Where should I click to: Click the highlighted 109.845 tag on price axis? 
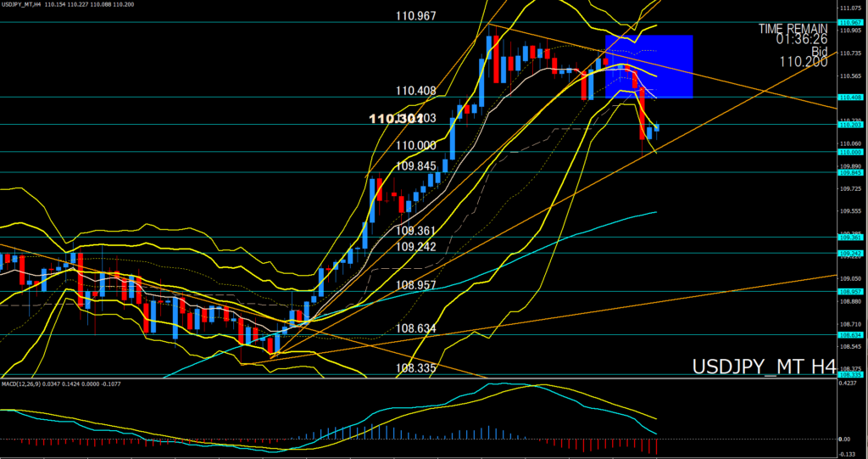click(x=849, y=172)
